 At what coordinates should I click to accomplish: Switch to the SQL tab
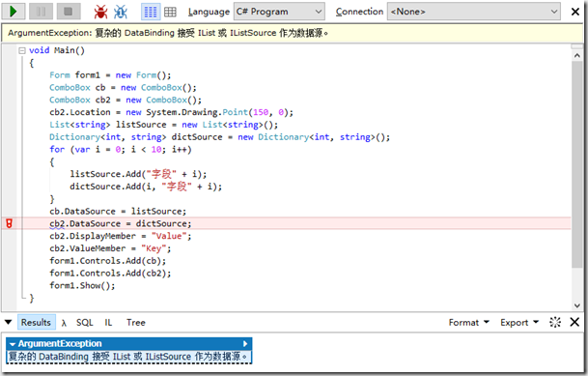pos(84,323)
